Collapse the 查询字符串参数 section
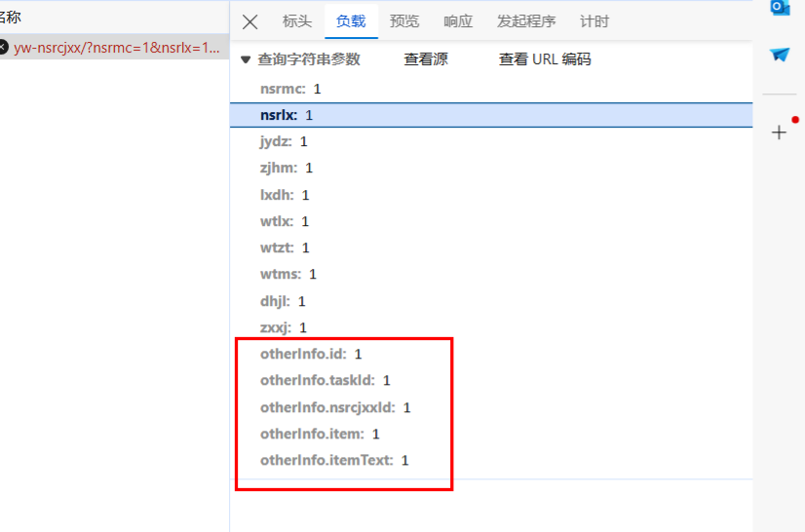 click(246, 59)
